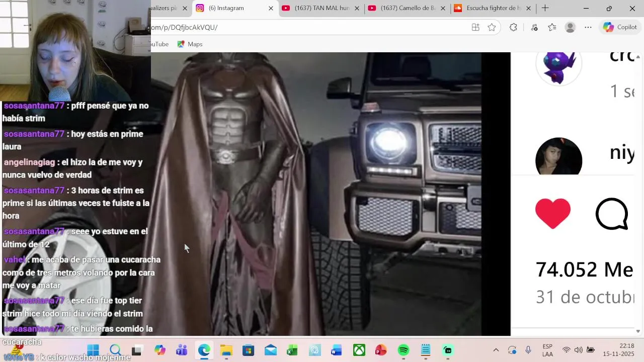Screen dimensions: 644x362
Task: Open the split screen or apps icon in address bar
Action: click(475, 27)
